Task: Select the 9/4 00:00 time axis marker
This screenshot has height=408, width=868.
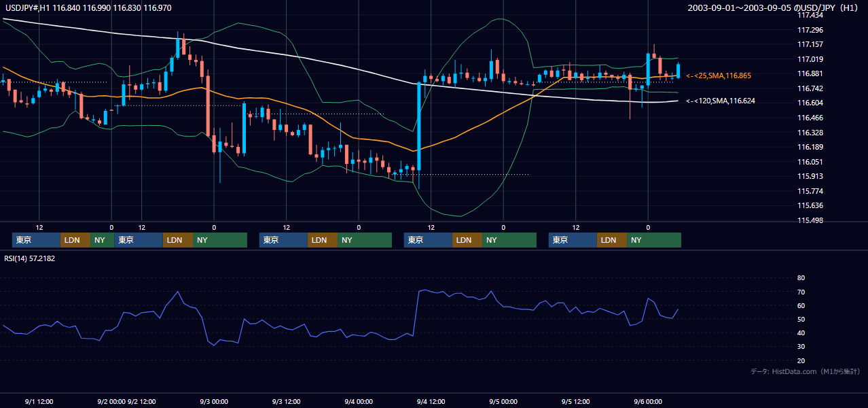Action: 359,401
